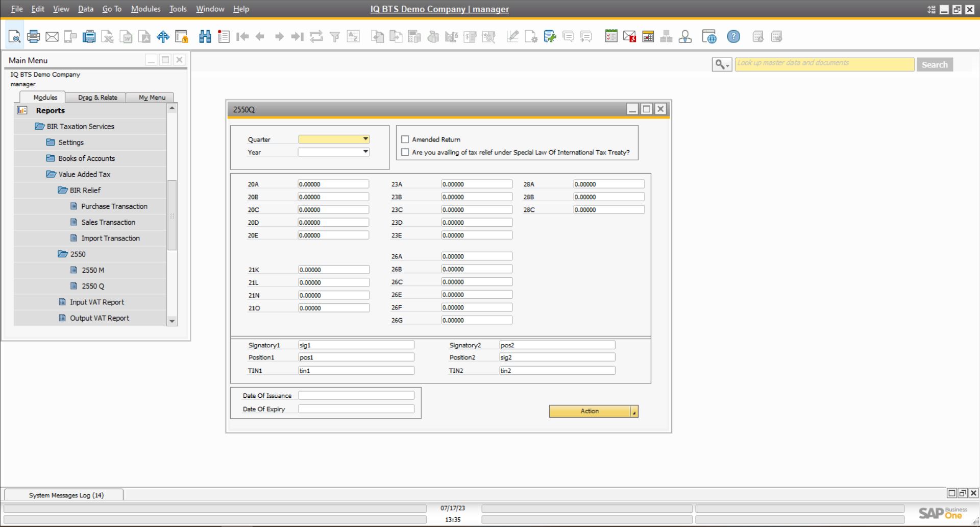Click the Sort A-Z icon

pyautogui.click(x=353, y=37)
